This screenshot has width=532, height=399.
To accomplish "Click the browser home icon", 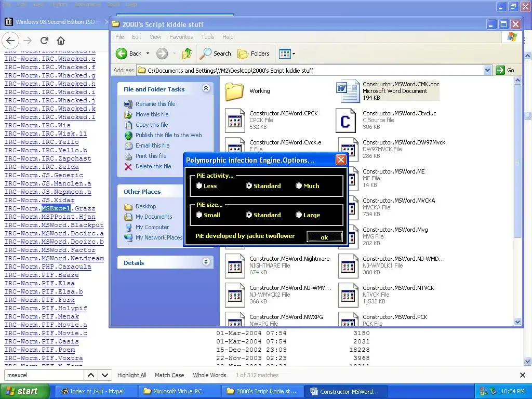I will pos(61,41).
